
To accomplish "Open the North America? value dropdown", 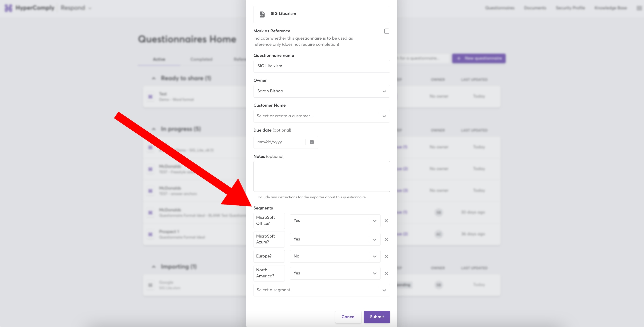I will tap(335, 273).
